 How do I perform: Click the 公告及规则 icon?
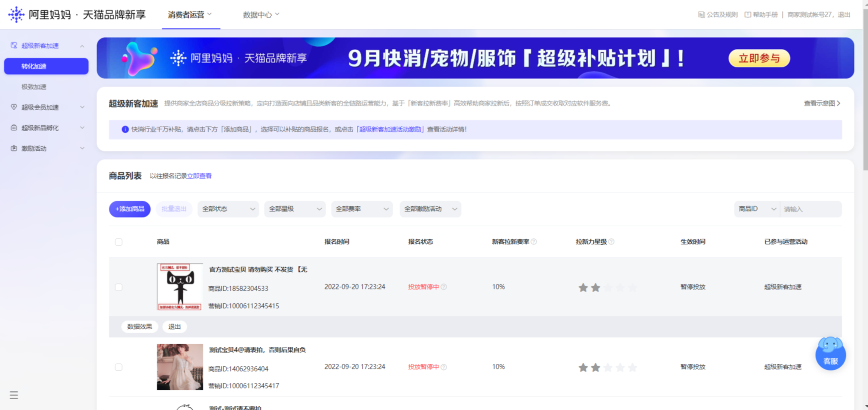tap(701, 15)
